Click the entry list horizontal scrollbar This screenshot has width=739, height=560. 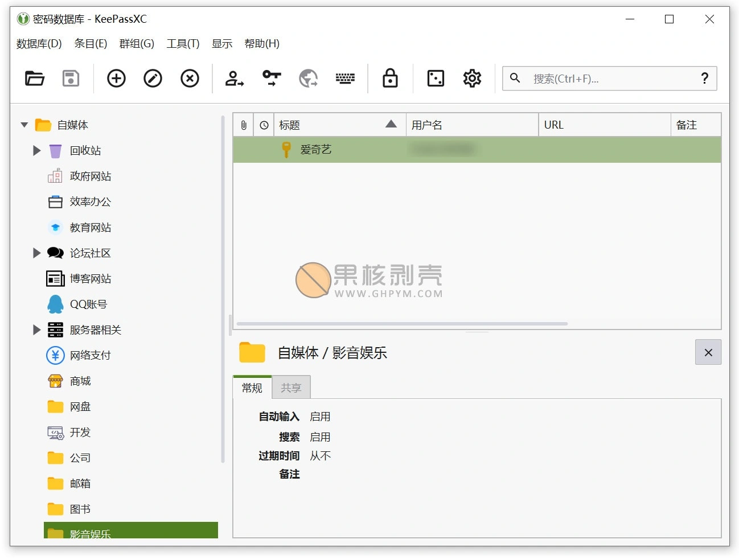click(402, 324)
